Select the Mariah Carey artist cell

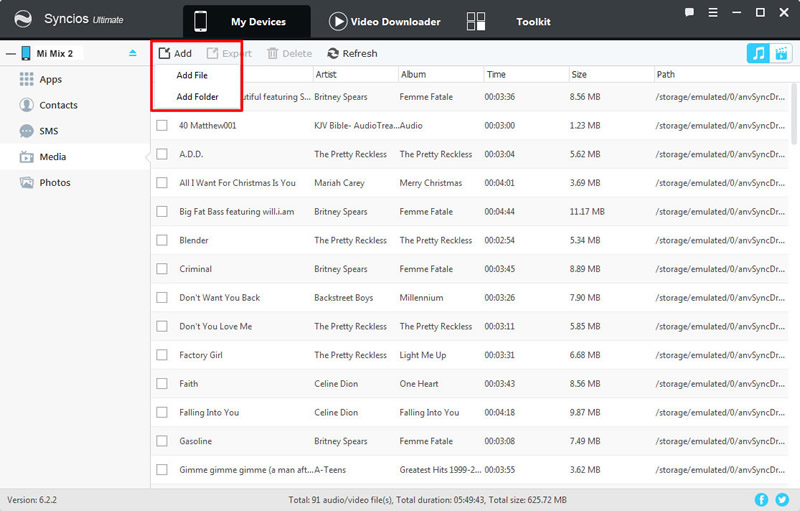click(339, 183)
